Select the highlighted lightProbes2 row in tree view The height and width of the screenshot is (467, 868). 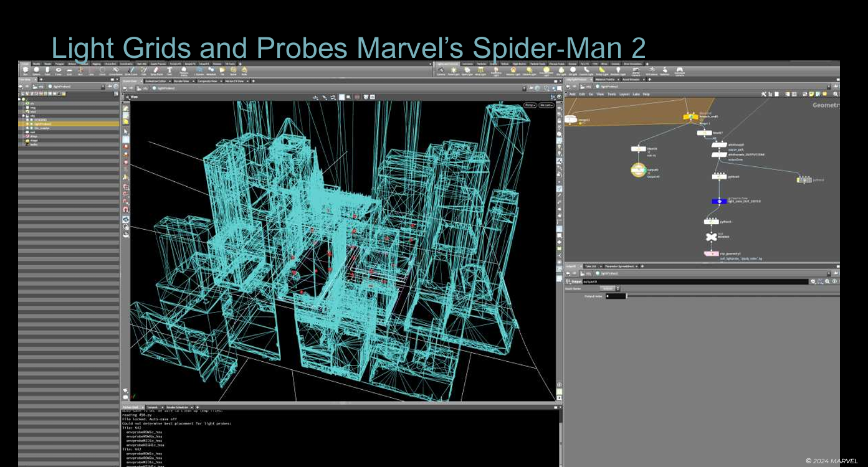(69, 124)
